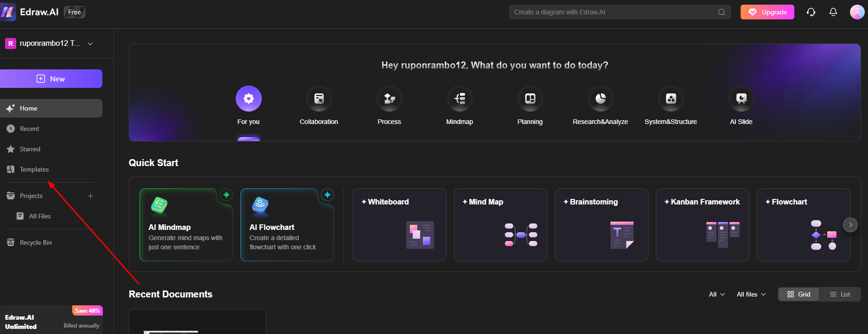Viewport: 868px width, 334px height.
Task: Click the Create a diagram search field
Action: [x=620, y=12]
